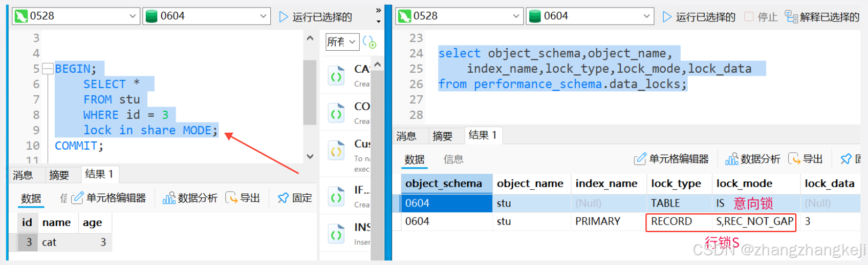Select the INS snippet icon
This screenshot has width=868, height=265.
point(336,233)
